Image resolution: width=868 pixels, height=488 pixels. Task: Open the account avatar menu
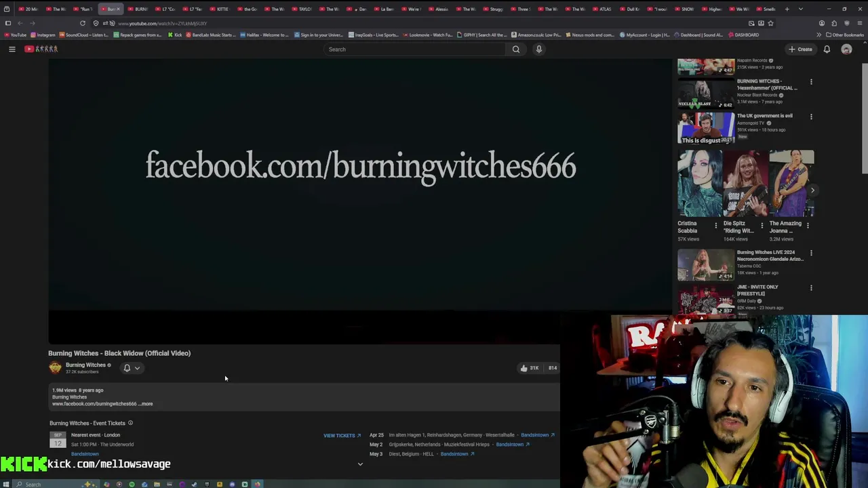(x=846, y=49)
